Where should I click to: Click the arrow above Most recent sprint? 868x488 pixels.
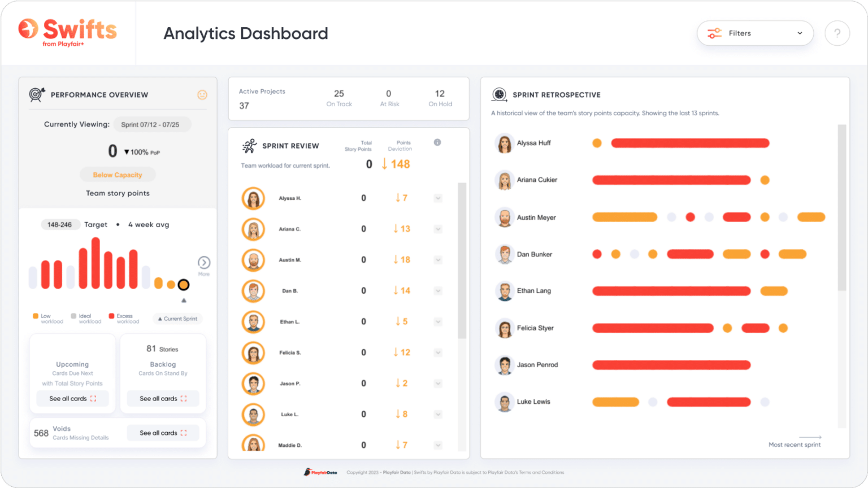coord(810,437)
